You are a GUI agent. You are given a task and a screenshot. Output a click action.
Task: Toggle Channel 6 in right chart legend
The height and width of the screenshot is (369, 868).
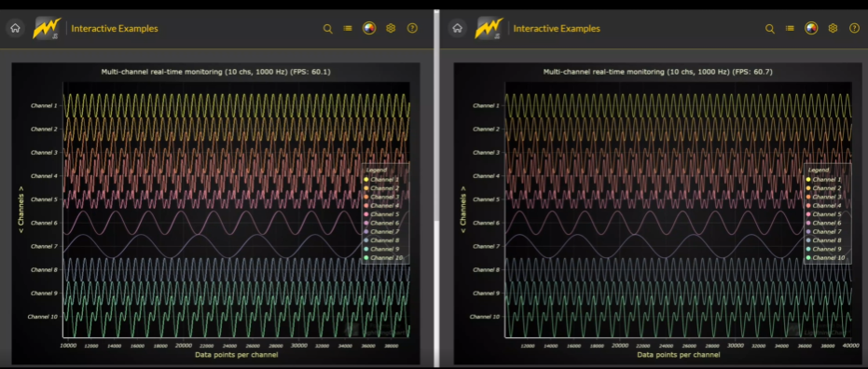coord(824,223)
